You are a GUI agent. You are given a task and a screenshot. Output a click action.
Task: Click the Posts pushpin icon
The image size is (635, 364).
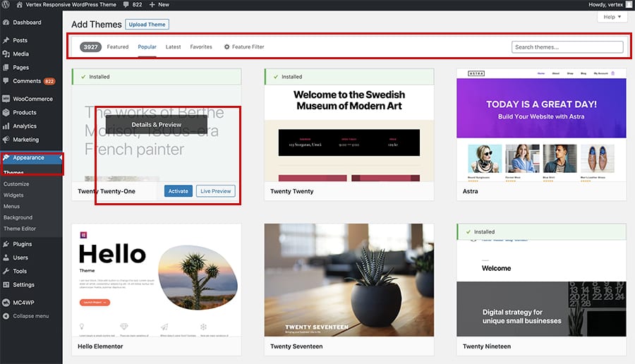coord(6,40)
